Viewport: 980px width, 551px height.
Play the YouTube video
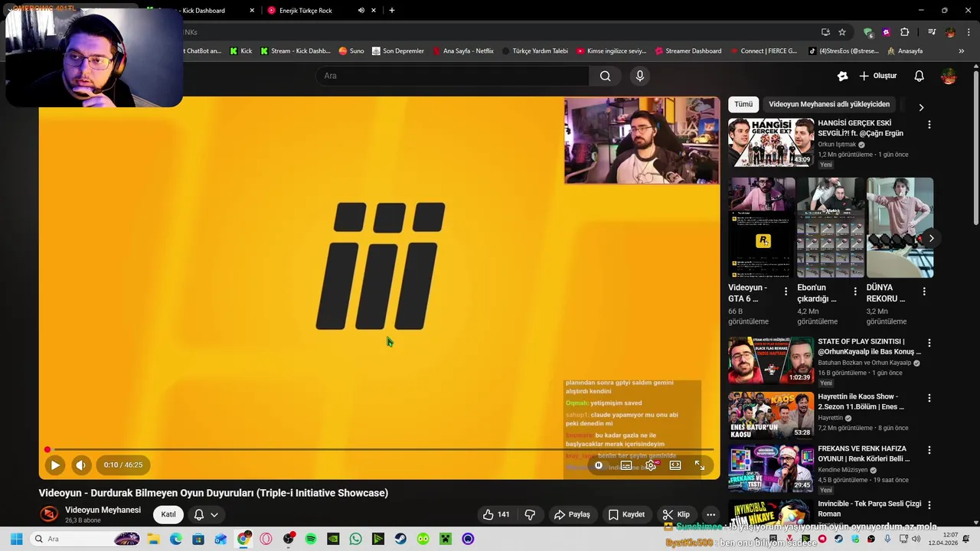tap(55, 465)
